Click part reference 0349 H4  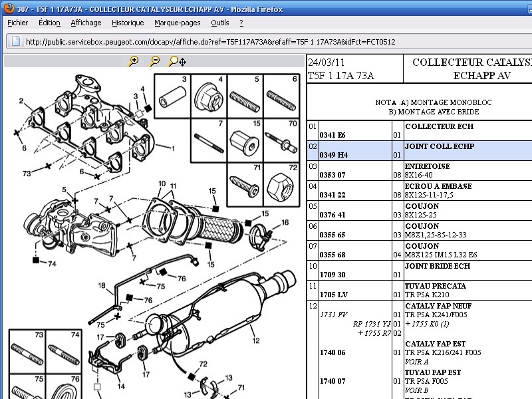click(334, 155)
